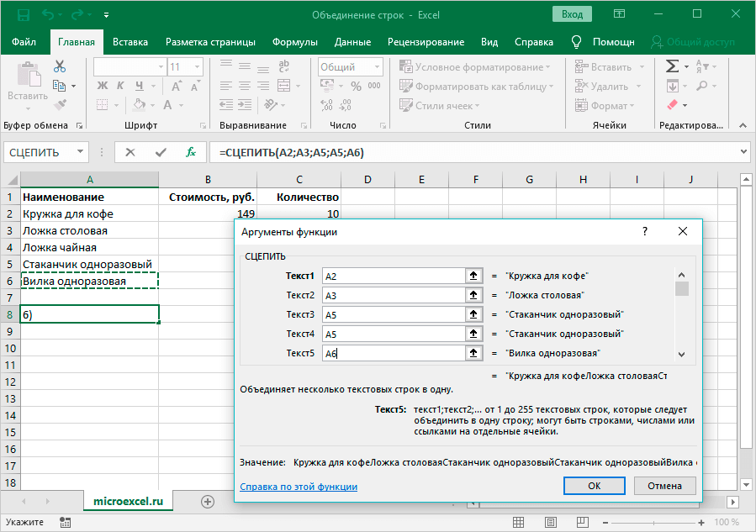Click the Clear eraser icon
756x532 pixels.
(x=672, y=104)
